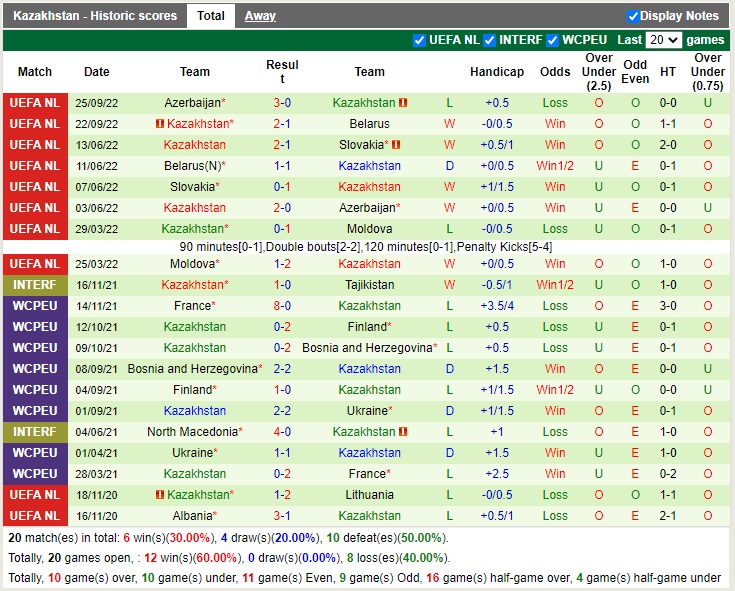Image resolution: width=735 pixels, height=591 pixels.
Task: Click red card icon next to Slovakia on 13/06/22
Action: point(397,145)
